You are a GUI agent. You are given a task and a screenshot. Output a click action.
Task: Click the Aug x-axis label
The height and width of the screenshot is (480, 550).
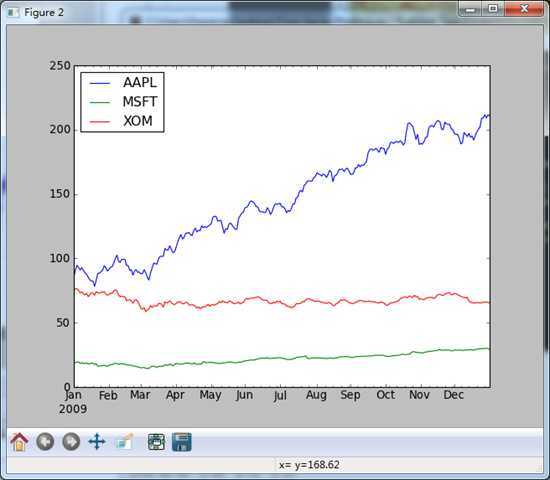point(316,395)
